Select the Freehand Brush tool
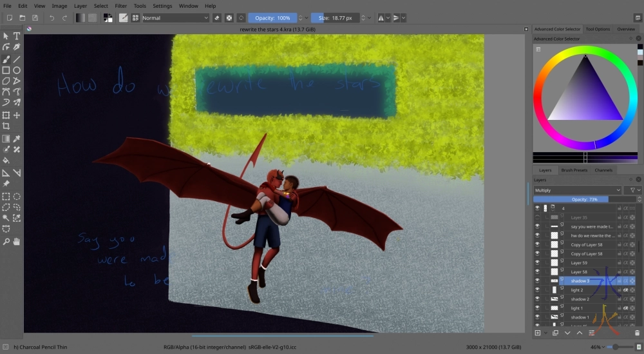 (x=6, y=59)
